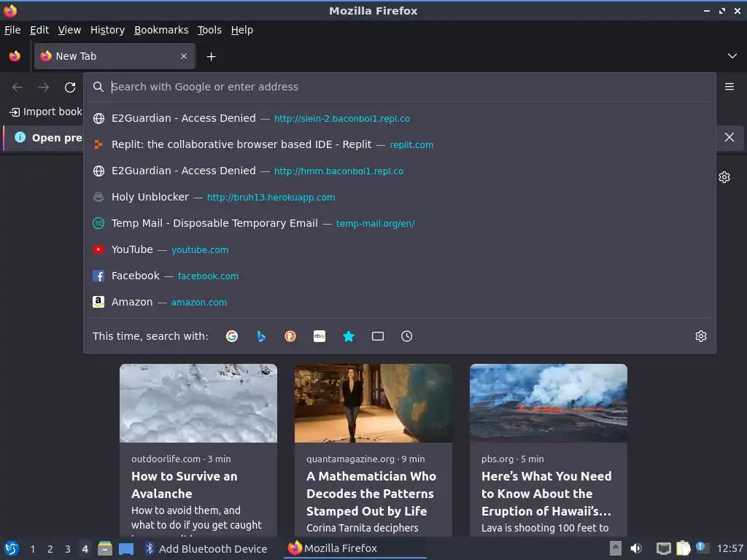The image size is (747, 560).
Task: Open the View menu
Action: (x=69, y=30)
